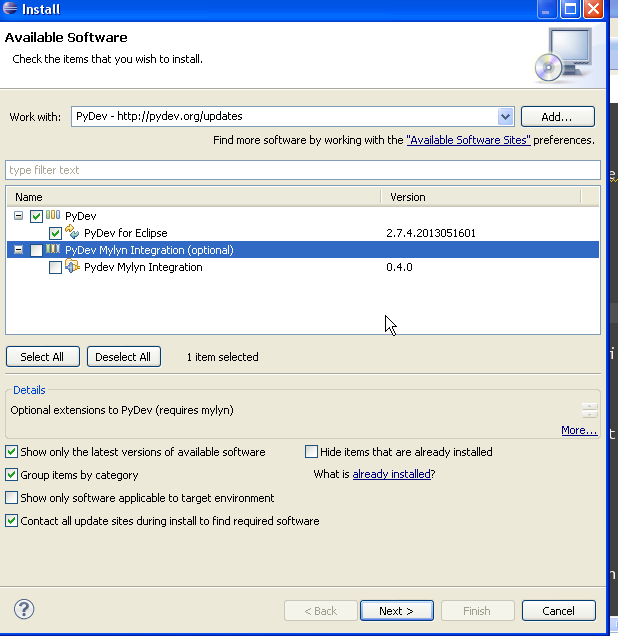Click the PyDev Mylyn Integration category icon
The image size is (618, 636).
[53, 249]
